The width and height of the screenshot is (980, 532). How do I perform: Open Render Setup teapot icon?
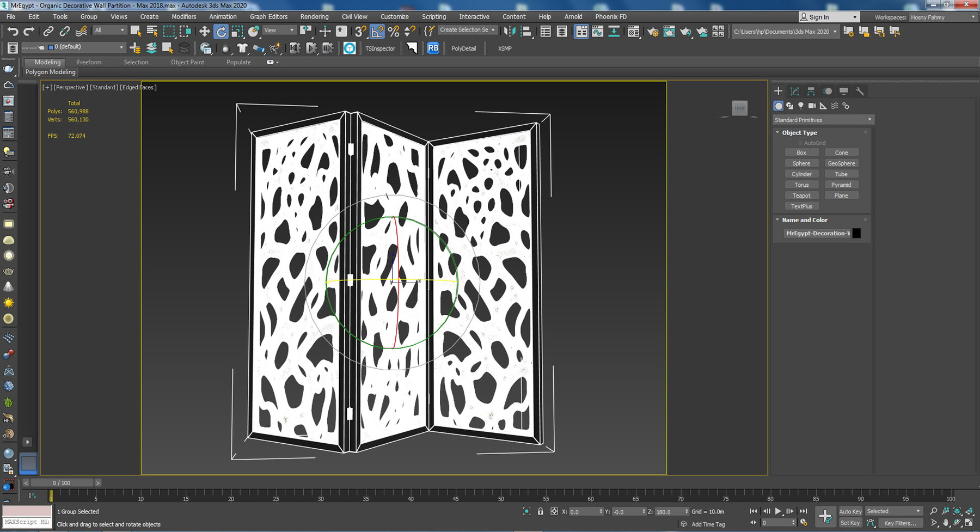[x=653, y=32]
